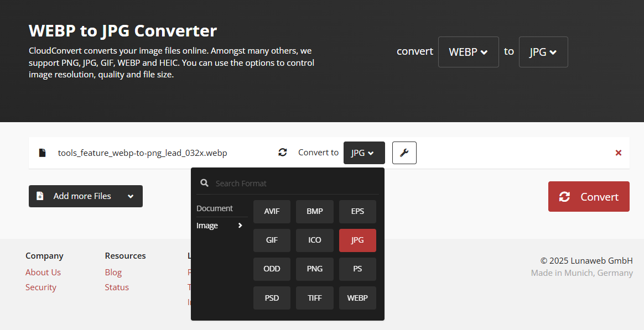644x330 pixels.
Task: Click the filename tools_feature_webp-to-png_lead_032x.webp
Action: (143, 153)
